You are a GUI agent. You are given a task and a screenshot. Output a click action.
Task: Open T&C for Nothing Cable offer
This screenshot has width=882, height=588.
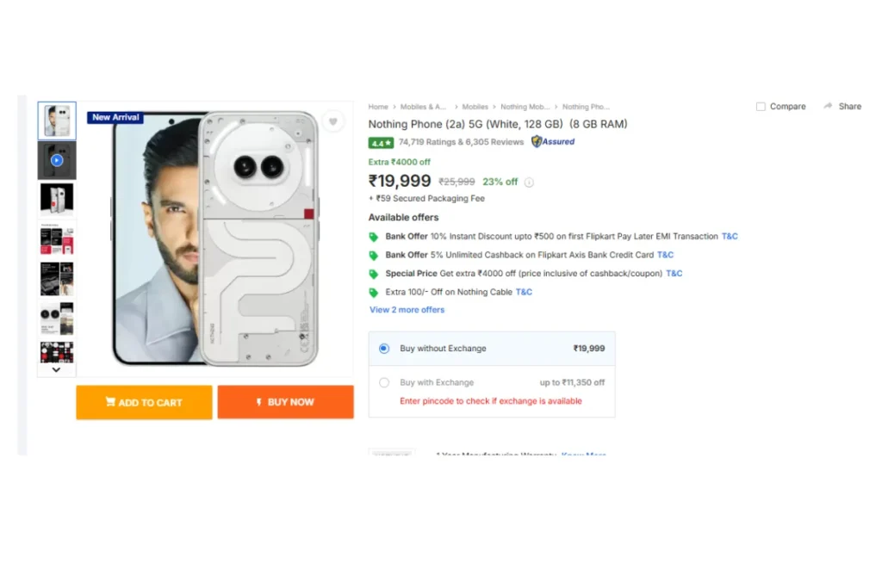coord(524,292)
